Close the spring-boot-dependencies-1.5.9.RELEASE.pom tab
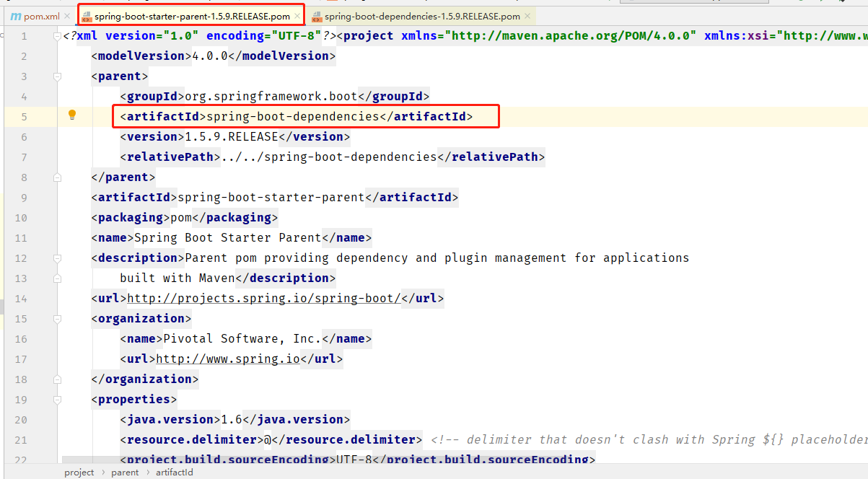Image resolution: width=868 pixels, height=479 pixels. (527, 16)
